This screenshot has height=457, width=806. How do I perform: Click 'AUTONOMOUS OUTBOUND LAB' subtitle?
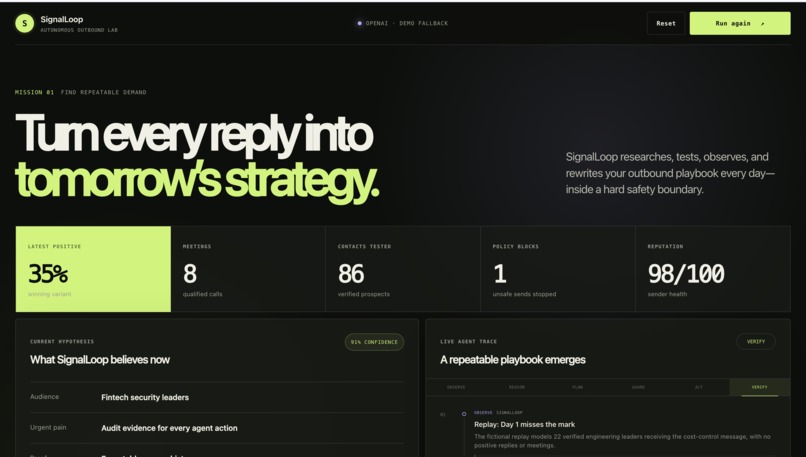pyautogui.click(x=79, y=30)
